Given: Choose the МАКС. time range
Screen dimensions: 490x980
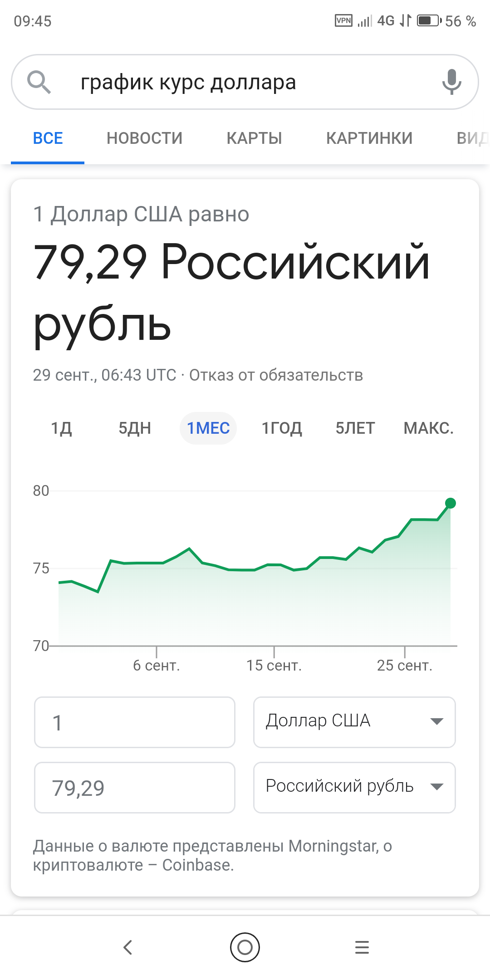Looking at the screenshot, I should tap(429, 428).
